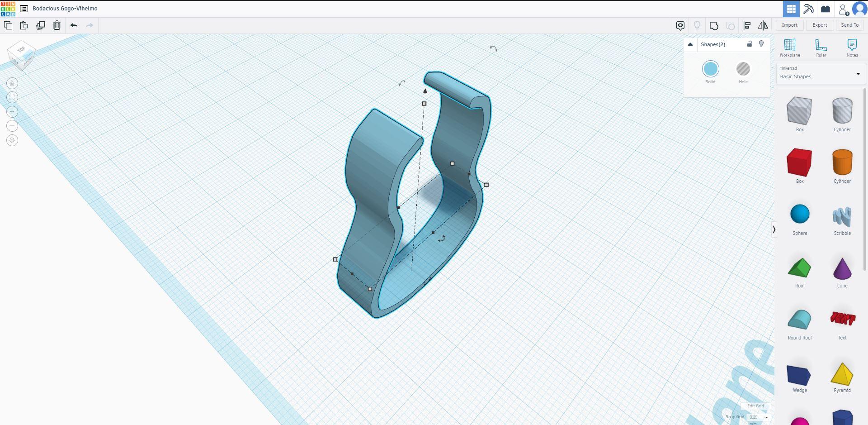The width and height of the screenshot is (868, 425).
Task: Pick the dark blue Wedge shape
Action: [800, 375]
